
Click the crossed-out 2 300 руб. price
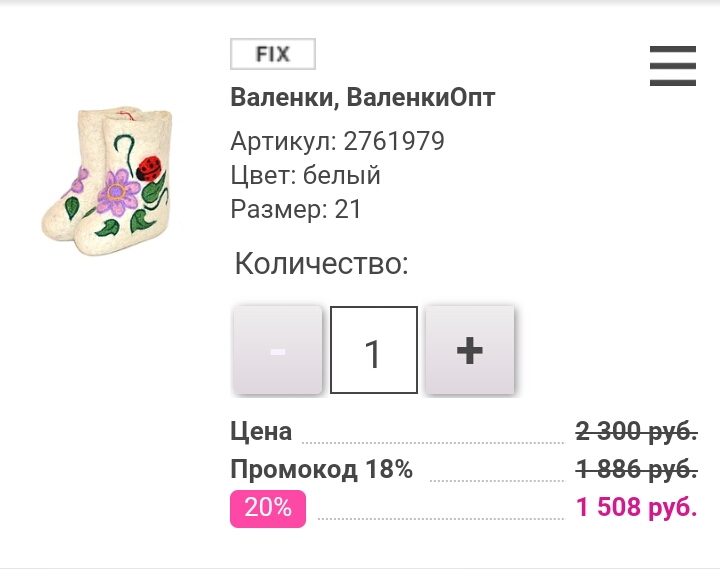point(636,432)
